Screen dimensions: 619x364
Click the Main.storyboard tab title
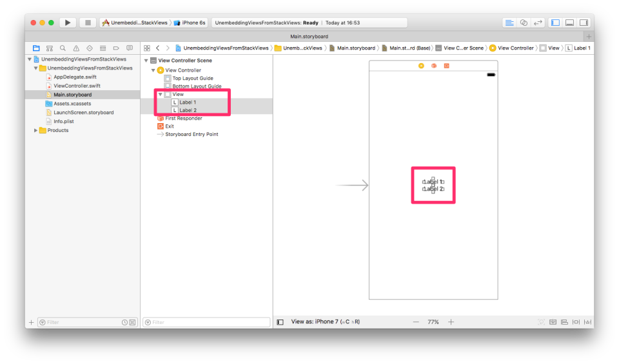point(309,36)
